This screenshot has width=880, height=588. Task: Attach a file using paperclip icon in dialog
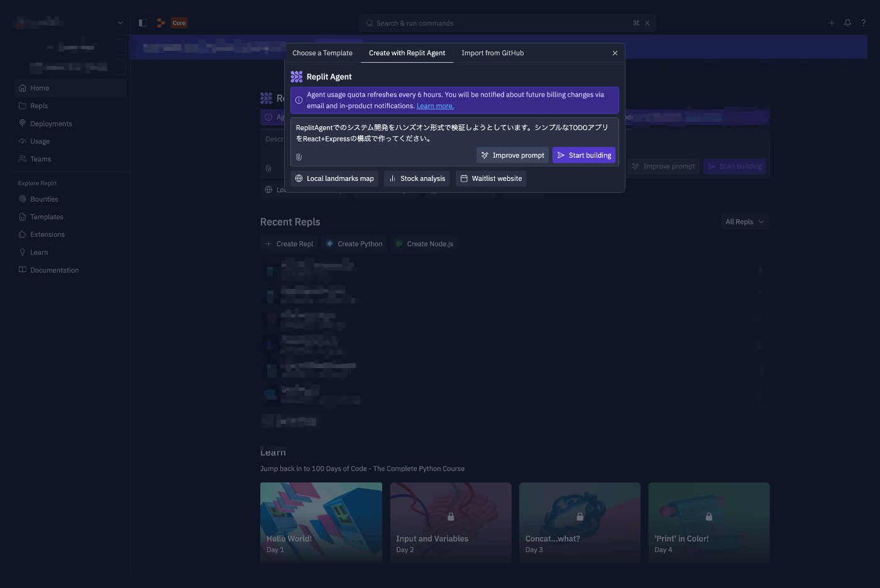(x=299, y=157)
